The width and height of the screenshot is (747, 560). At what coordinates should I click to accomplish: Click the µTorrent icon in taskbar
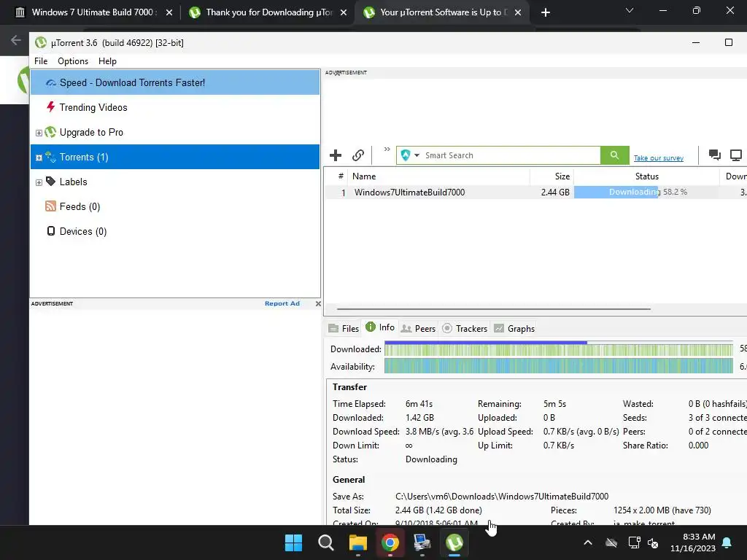click(454, 542)
